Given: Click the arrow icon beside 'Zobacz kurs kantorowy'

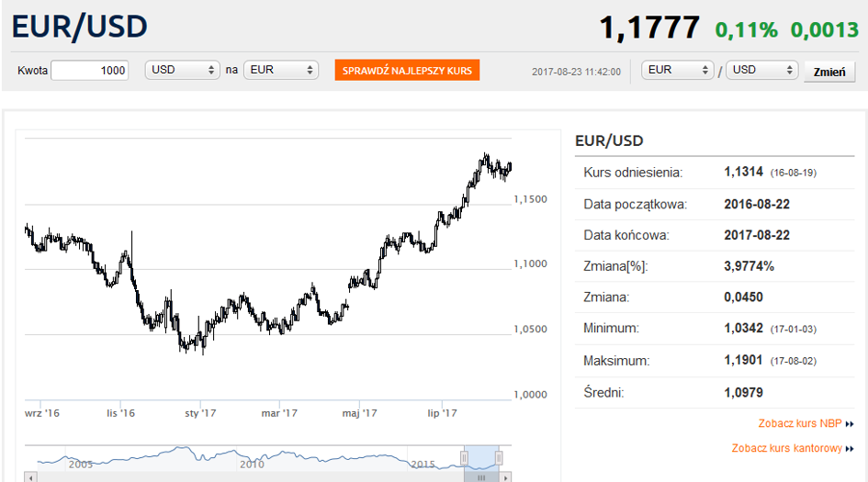Looking at the screenshot, I should [850, 449].
